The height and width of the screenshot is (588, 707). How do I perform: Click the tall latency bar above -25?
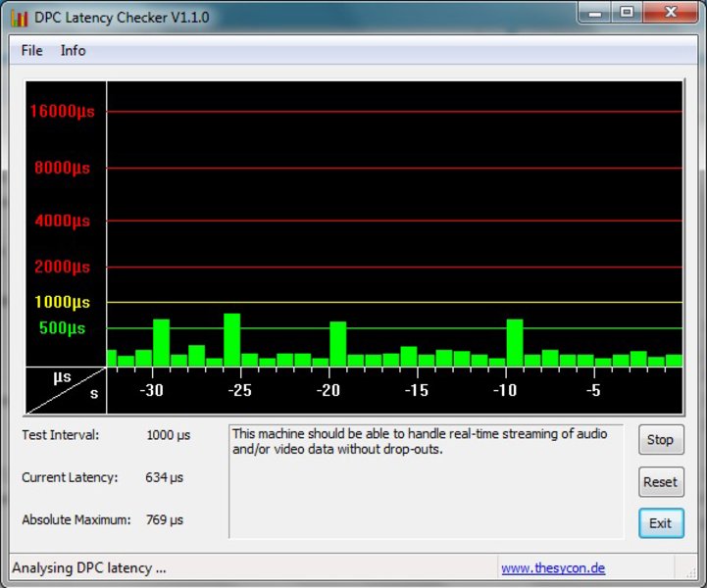point(231,340)
